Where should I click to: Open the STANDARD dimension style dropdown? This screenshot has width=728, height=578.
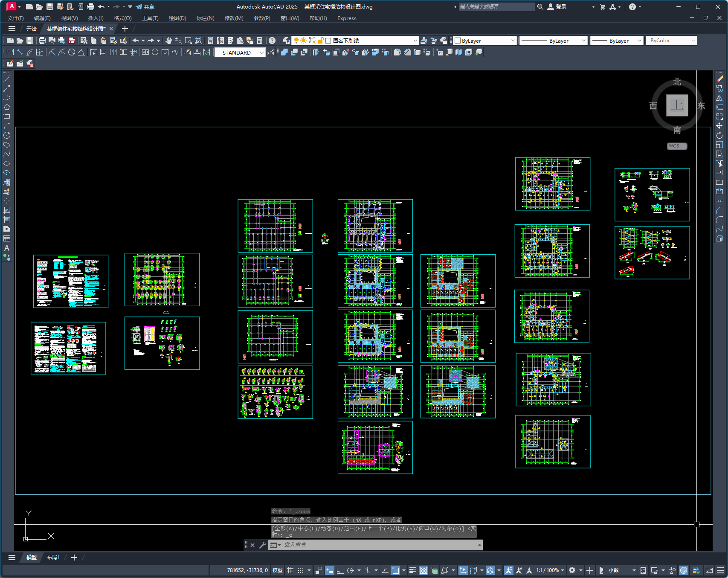(240, 52)
